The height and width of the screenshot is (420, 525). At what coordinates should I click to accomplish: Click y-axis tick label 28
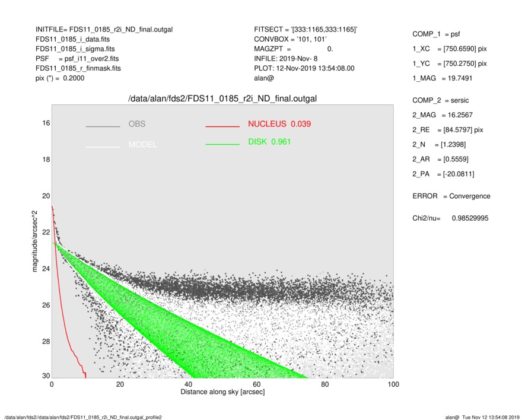[x=46, y=342]
